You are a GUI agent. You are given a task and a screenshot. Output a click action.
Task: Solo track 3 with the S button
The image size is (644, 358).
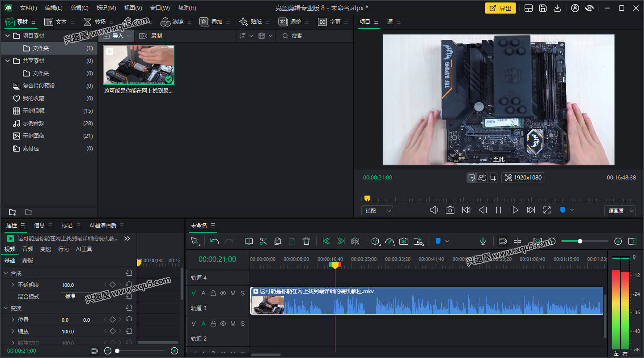pos(243,293)
